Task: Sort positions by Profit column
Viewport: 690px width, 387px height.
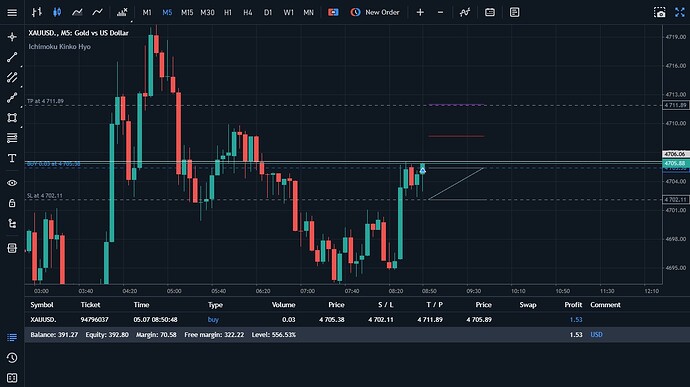Action: click(x=573, y=305)
